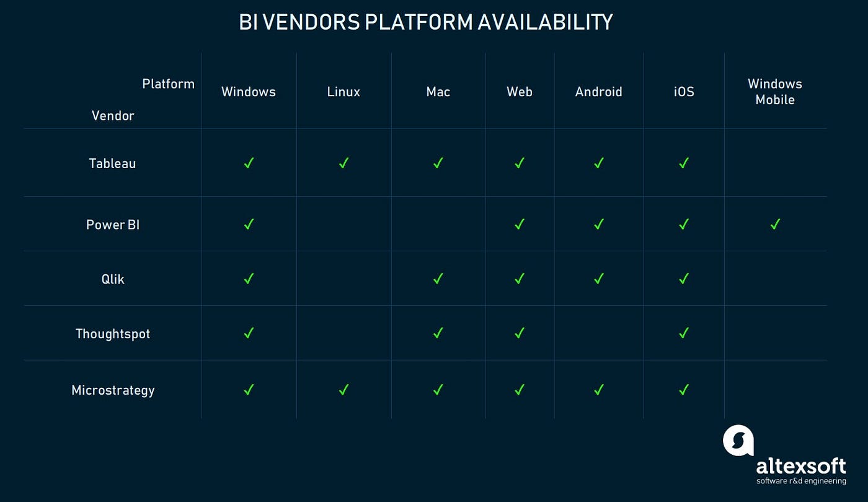Viewport: 868px width, 502px height.
Task: Click the Thoughtspot Mac checkmark
Action: pyautogui.click(x=438, y=333)
